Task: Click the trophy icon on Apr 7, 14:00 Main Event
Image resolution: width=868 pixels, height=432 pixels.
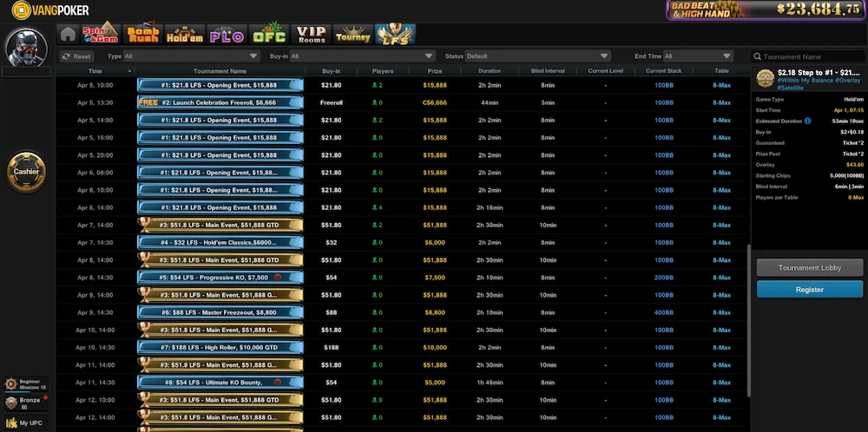Action: click(144, 225)
